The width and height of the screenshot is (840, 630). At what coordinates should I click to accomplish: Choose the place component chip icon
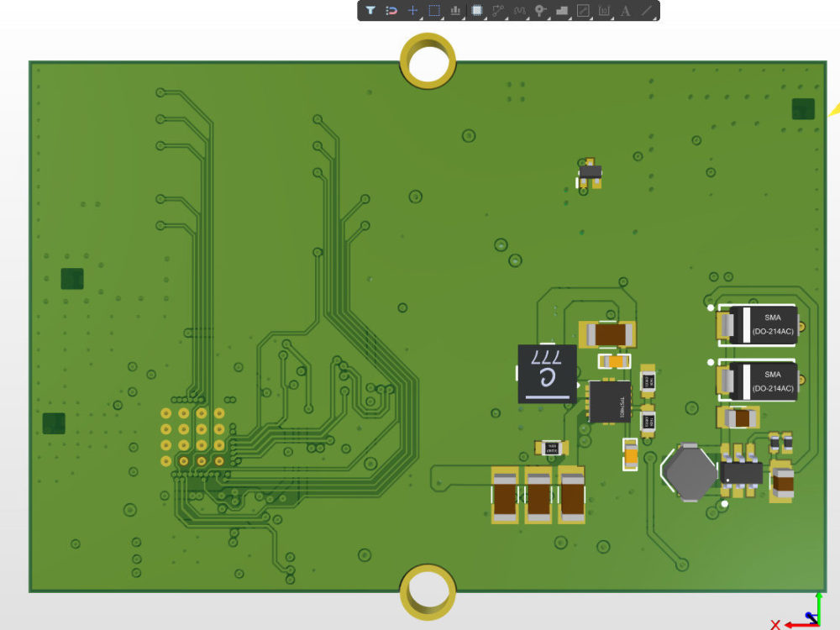point(477,10)
